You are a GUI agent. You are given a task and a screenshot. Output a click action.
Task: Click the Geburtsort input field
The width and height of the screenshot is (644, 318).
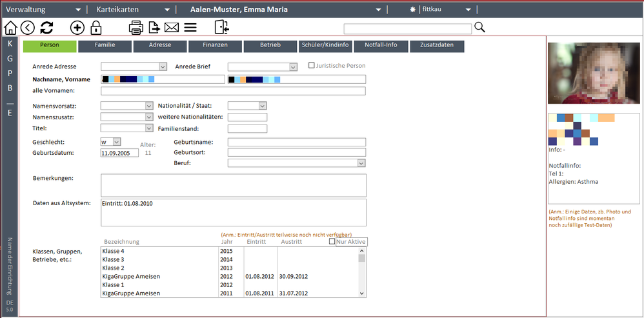point(297,153)
